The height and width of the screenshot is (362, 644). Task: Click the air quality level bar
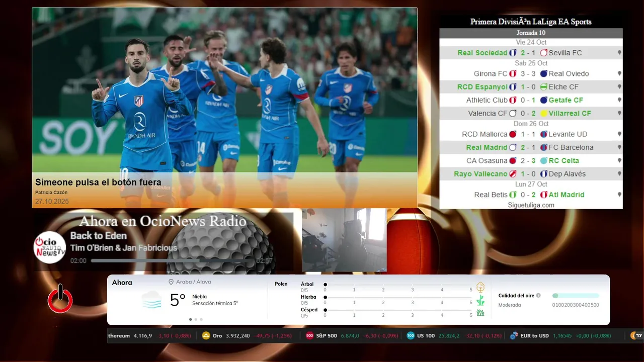coord(576,296)
